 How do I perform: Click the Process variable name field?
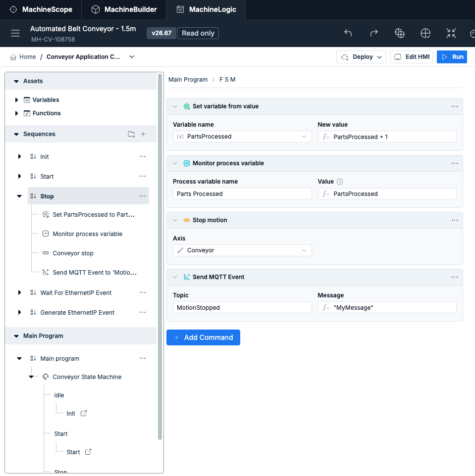[x=242, y=193]
